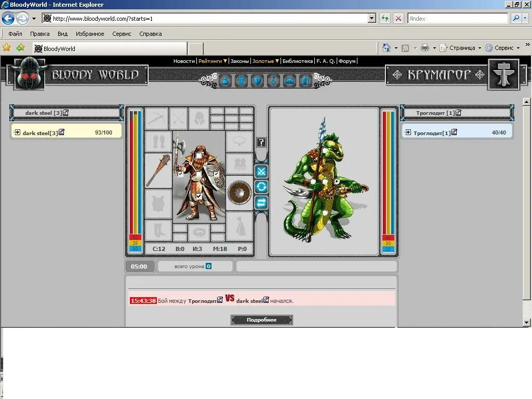Open the F. A. Q. link
Image resolution: width=532 pixels, height=399 pixels.
325,61
